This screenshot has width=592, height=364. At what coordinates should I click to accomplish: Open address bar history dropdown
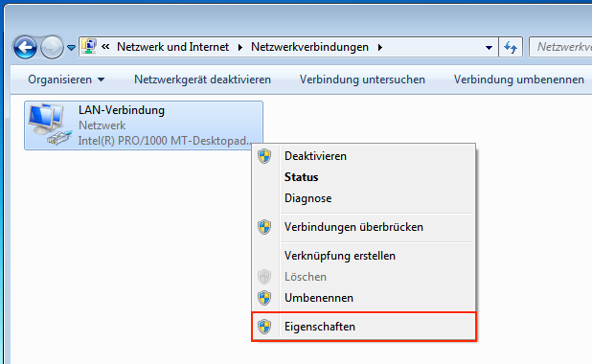(x=489, y=48)
